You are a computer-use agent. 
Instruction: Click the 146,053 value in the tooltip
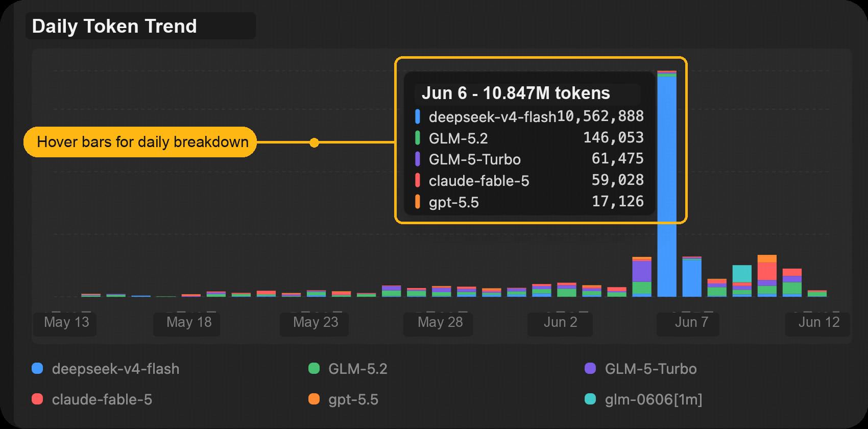(613, 138)
